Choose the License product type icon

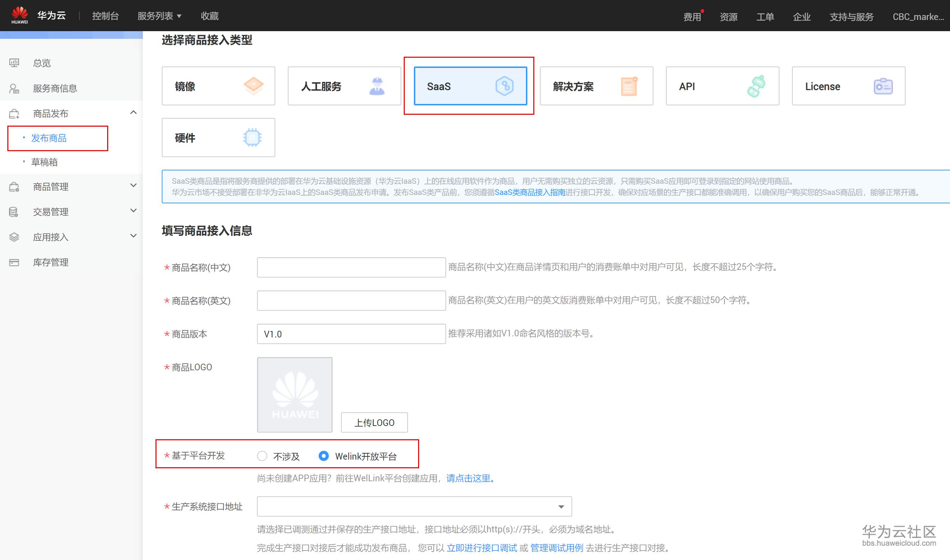tap(883, 86)
